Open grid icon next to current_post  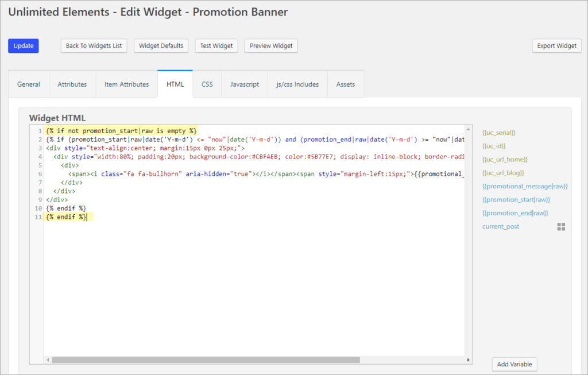point(561,226)
